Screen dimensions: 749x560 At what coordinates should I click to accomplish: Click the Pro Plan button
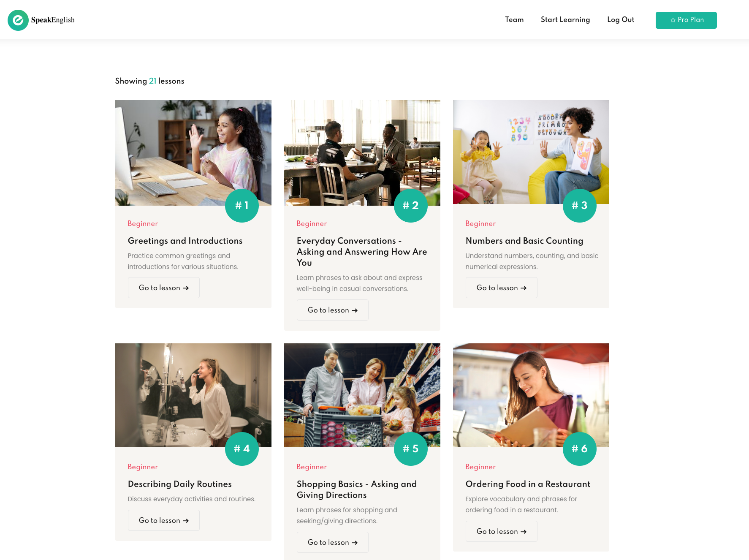tap(686, 20)
